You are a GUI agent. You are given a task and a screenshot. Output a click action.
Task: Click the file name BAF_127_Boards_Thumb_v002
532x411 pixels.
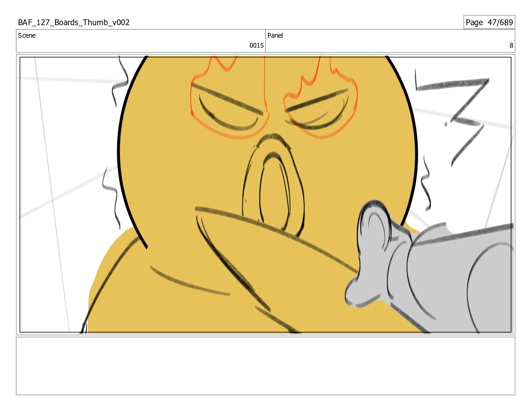[74, 22]
